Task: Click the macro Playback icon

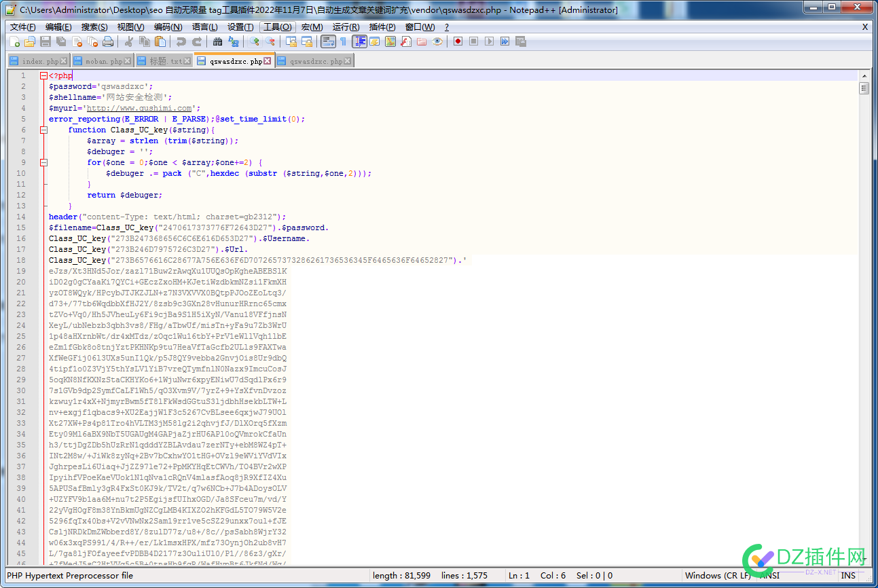Action: [x=489, y=41]
